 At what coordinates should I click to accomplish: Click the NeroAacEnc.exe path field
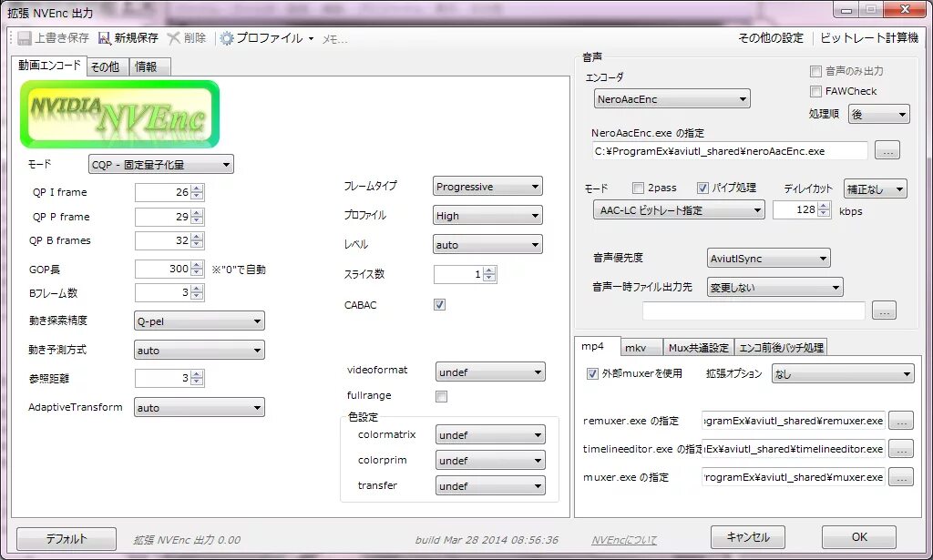coord(730,151)
